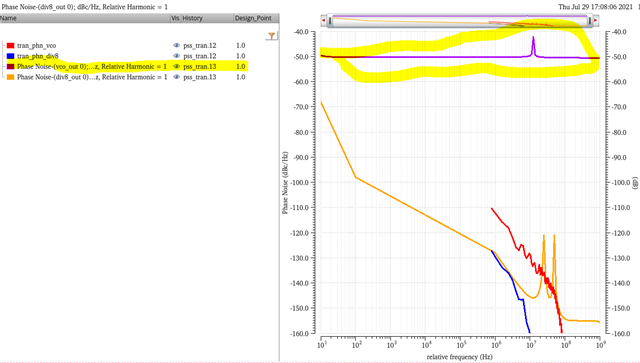Sort by Design_Point column header
This screenshot has height=363, width=640.
point(256,18)
